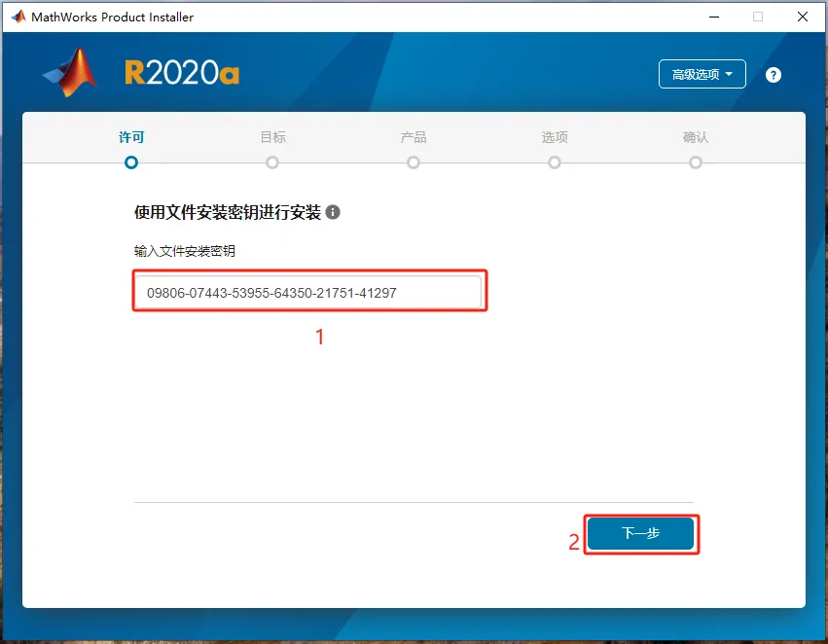
Task: Click the MathWorks icon in the title bar
Action: [18, 17]
